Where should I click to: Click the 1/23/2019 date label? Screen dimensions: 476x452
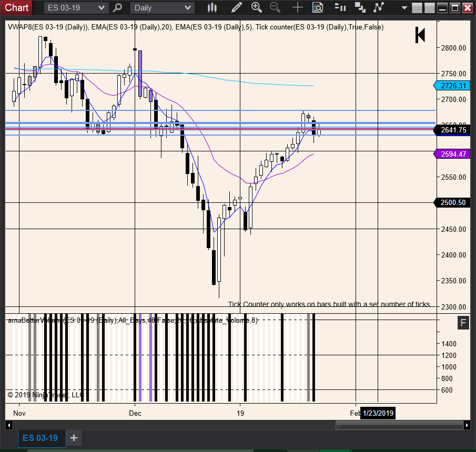(x=378, y=413)
